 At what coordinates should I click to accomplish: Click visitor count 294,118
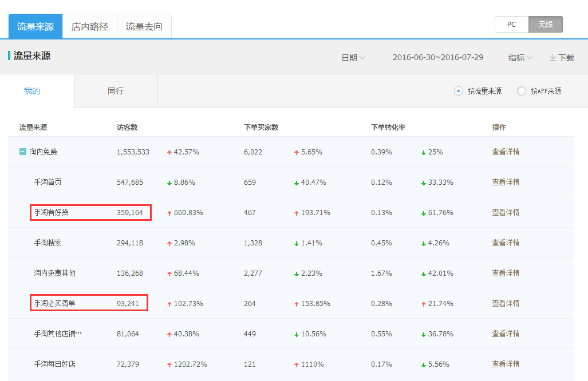(130, 243)
